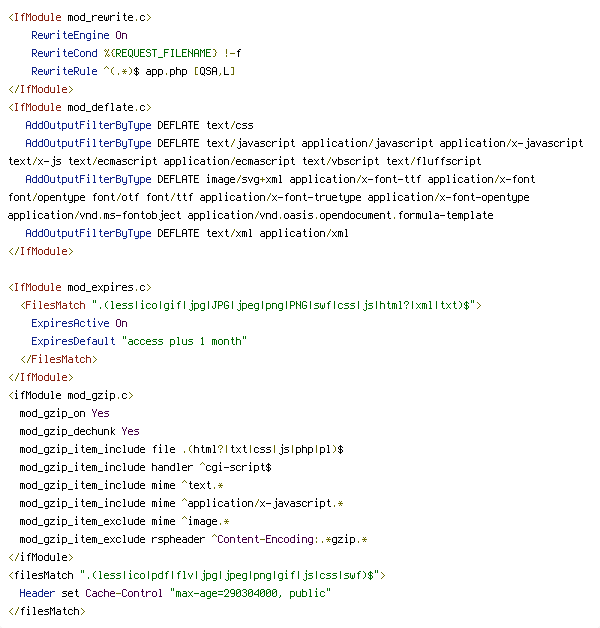
Task: Click the RewriteCond directive keyword
Action: click(x=63, y=52)
